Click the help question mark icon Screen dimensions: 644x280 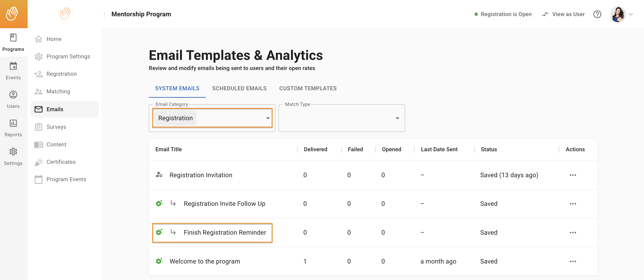point(597,14)
